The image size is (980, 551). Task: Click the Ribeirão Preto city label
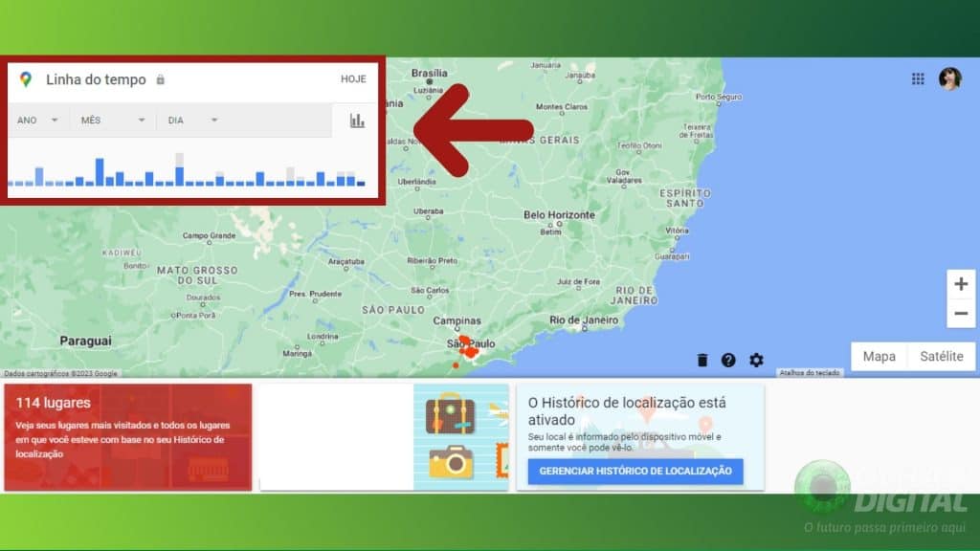432,260
